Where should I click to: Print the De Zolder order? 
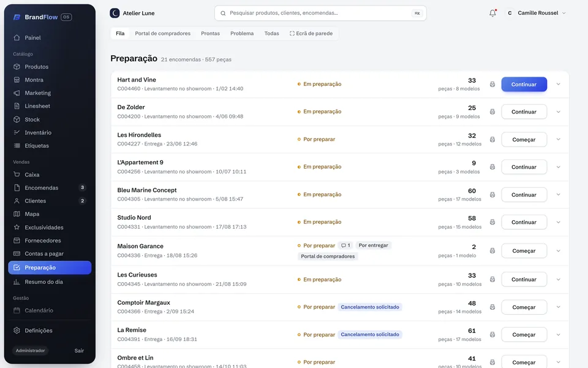point(492,112)
